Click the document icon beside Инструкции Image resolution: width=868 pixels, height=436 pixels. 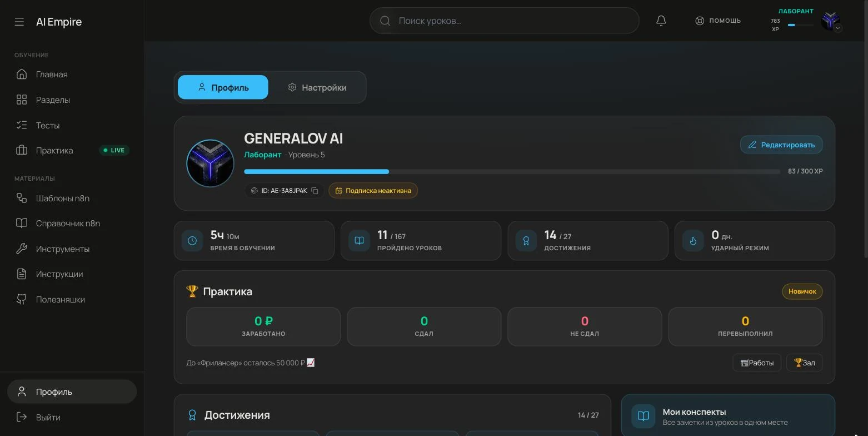pyautogui.click(x=22, y=274)
